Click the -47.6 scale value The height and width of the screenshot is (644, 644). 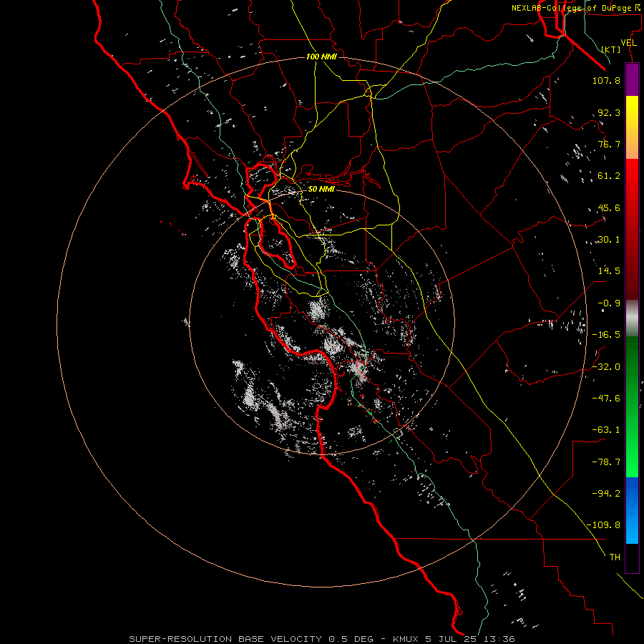point(606,399)
